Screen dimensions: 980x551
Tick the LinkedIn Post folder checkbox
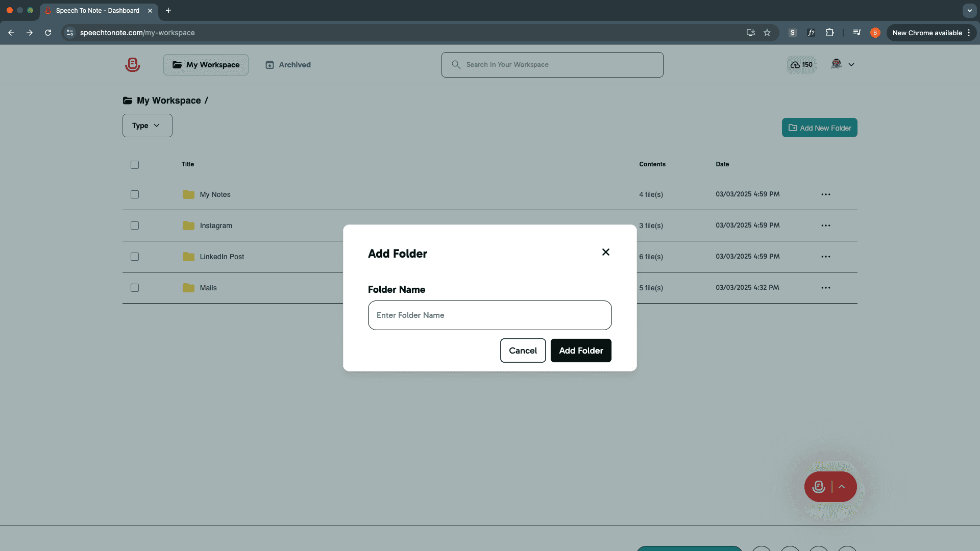click(x=135, y=257)
